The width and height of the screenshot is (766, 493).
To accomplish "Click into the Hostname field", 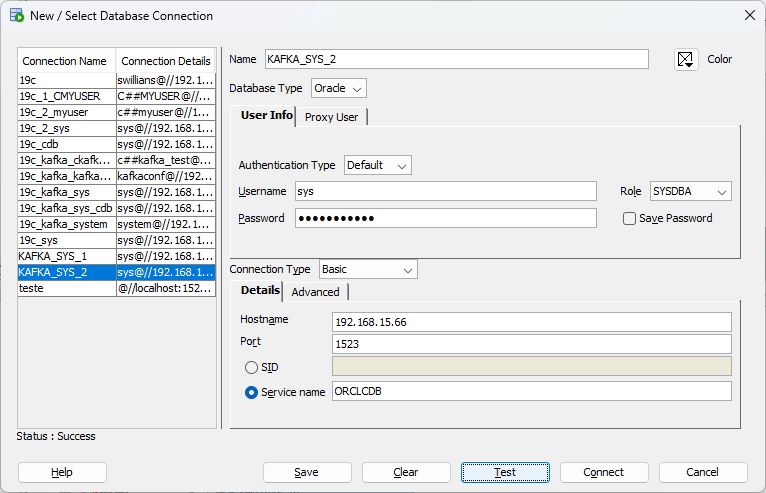I will (531, 321).
